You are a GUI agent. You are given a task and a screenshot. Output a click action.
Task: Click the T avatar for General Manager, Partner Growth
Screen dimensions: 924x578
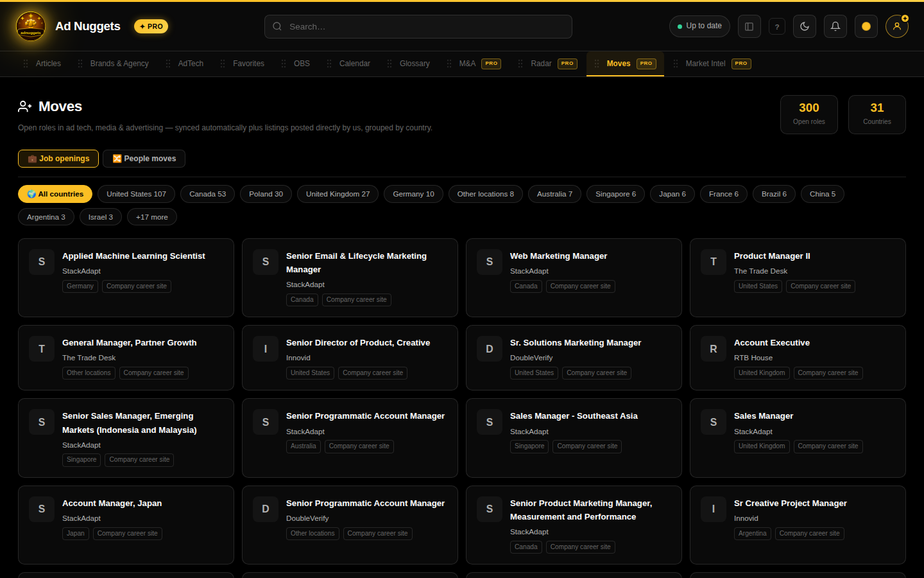[42, 349]
